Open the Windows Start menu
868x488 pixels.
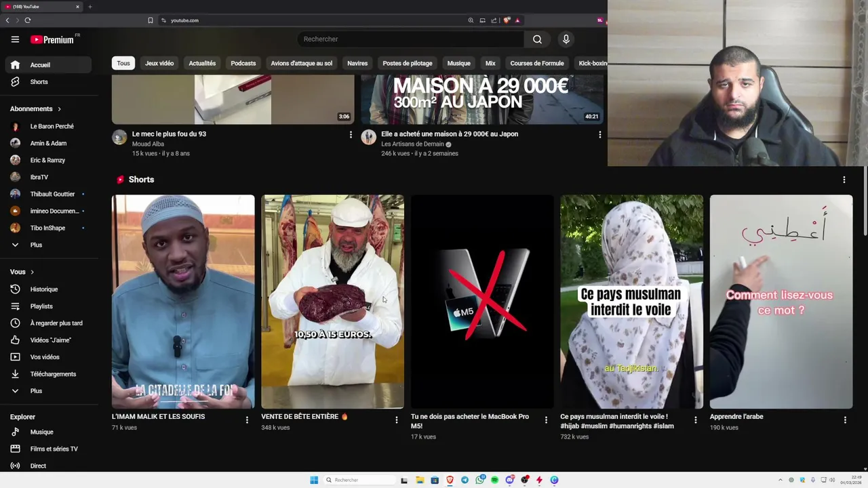point(314,480)
